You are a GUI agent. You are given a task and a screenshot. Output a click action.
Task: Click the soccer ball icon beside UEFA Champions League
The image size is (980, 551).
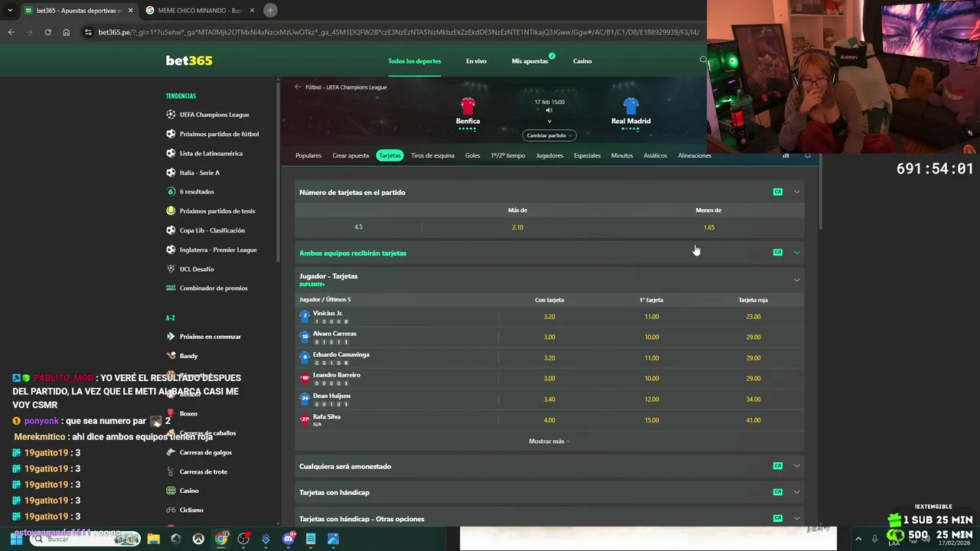[x=171, y=115]
